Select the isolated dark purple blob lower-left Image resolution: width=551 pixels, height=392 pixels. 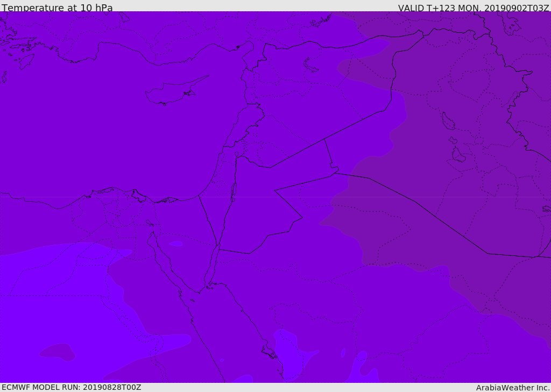pos(58,352)
